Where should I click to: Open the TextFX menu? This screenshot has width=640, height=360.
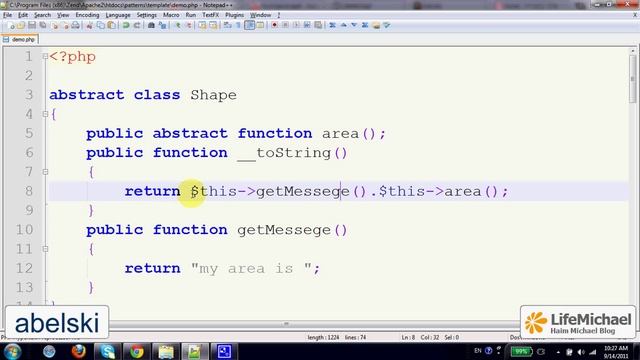point(211,15)
